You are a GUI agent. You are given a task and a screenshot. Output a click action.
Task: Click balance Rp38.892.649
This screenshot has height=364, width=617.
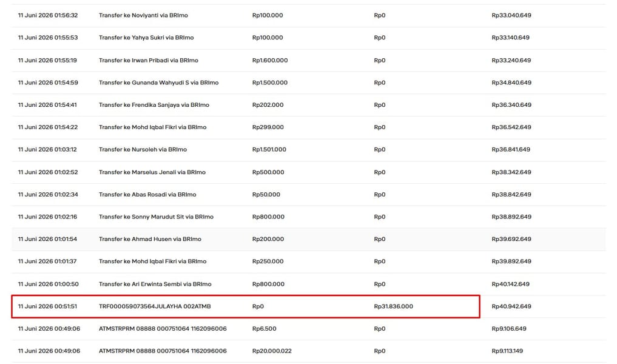(x=511, y=217)
